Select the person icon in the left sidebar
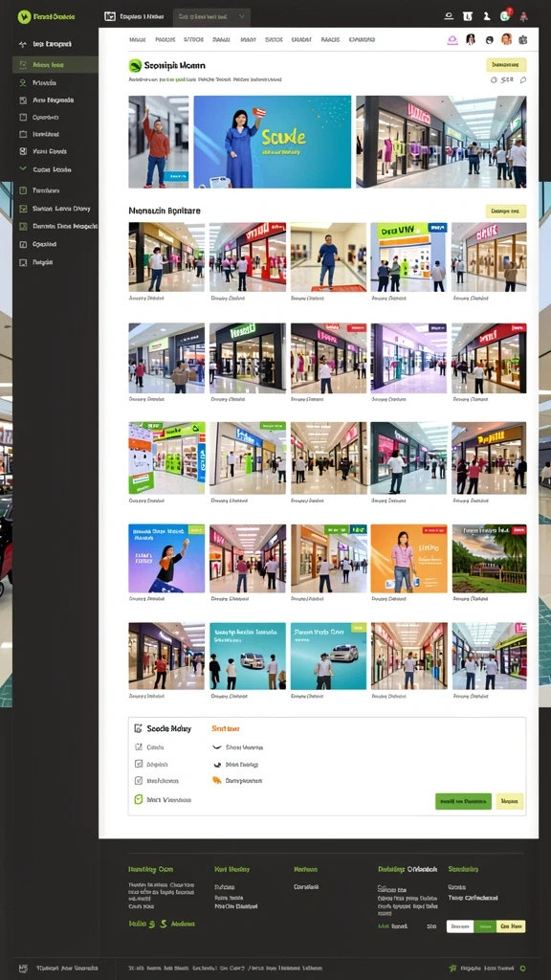 click(23, 82)
